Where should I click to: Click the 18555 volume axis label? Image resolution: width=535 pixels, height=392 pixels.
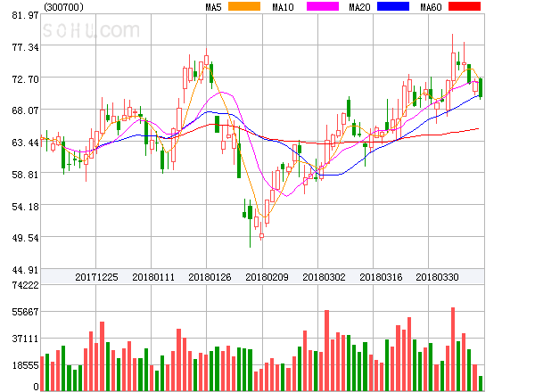point(25,365)
